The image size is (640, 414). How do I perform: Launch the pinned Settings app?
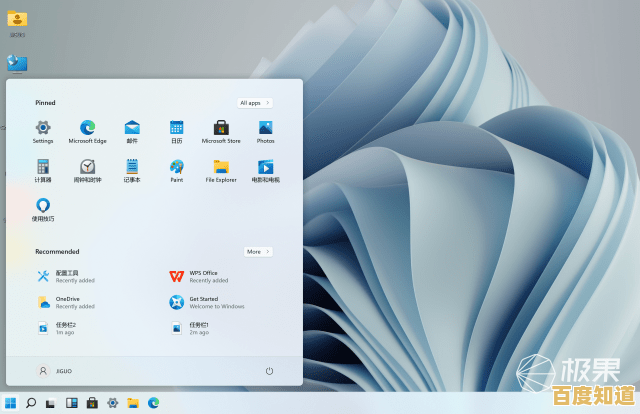pyautogui.click(x=43, y=128)
